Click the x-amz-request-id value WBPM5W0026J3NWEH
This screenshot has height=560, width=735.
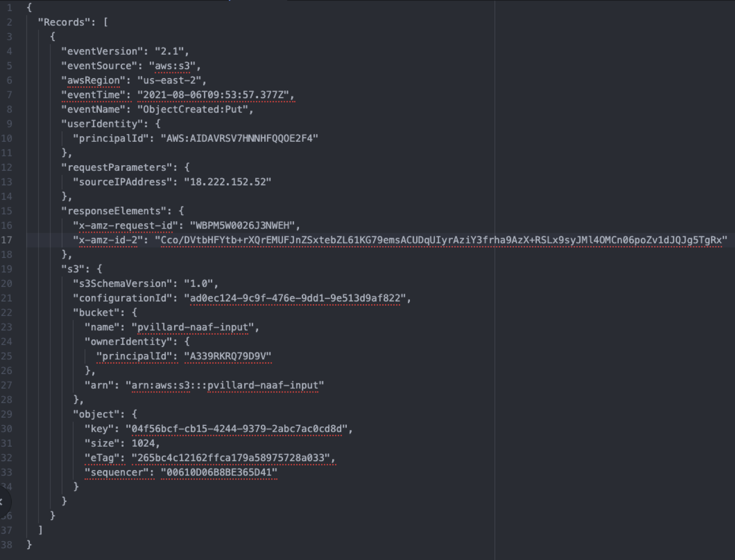tap(242, 225)
